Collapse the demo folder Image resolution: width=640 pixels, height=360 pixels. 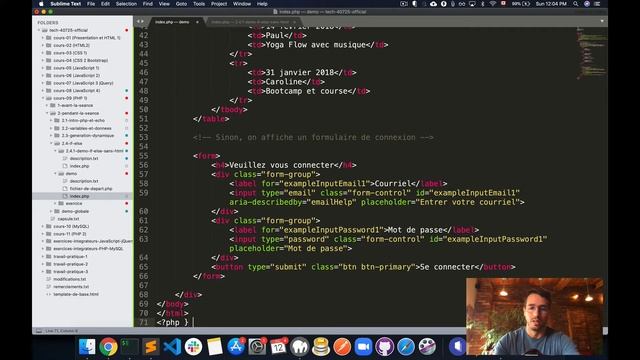(55, 174)
